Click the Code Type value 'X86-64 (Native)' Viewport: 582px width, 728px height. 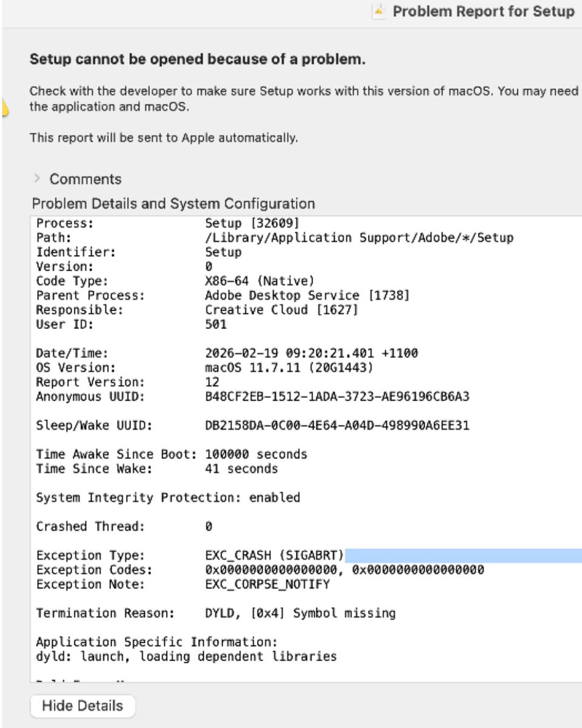pyautogui.click(x=259, y=281)
